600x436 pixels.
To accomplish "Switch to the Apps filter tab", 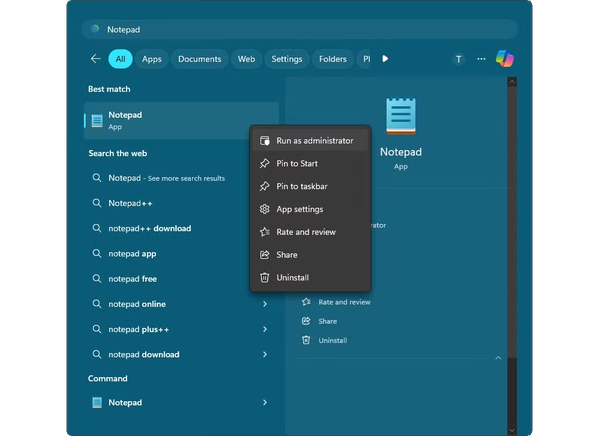I will pos(151,59).
